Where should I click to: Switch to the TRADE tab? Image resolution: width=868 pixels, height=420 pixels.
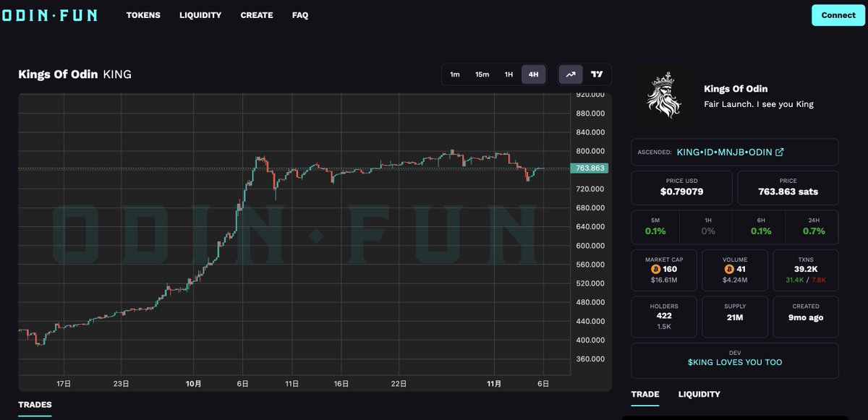point(645,394)
